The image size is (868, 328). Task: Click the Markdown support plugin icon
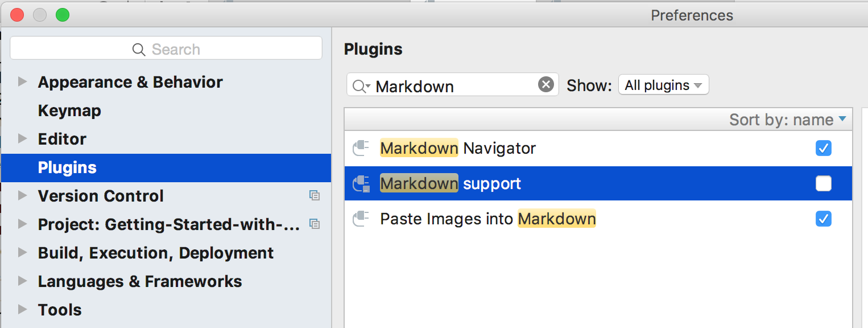tap(361, 184)
